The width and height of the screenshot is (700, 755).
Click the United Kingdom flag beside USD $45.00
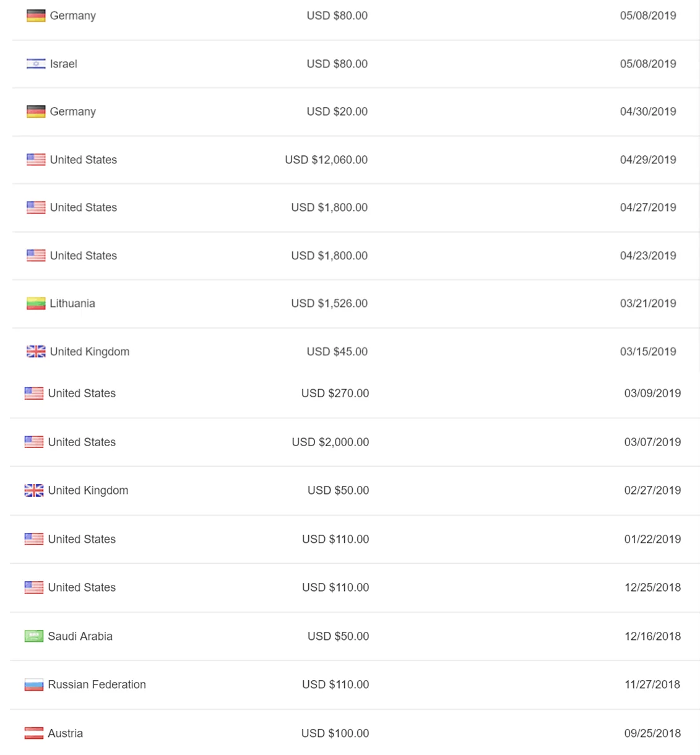(36, 352)
